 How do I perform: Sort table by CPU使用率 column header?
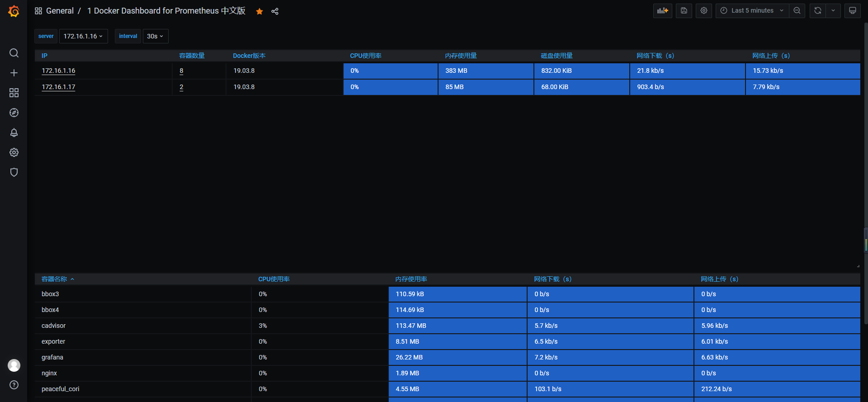click(365, 56)
